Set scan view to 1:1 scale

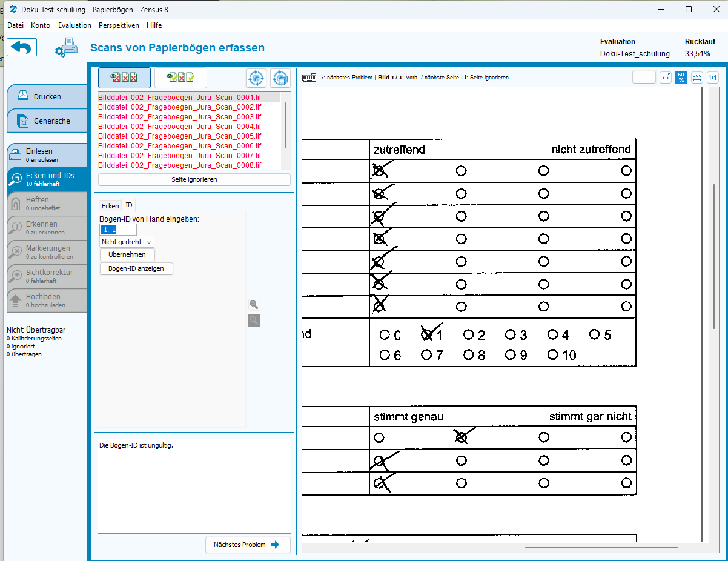pos(713,78)
